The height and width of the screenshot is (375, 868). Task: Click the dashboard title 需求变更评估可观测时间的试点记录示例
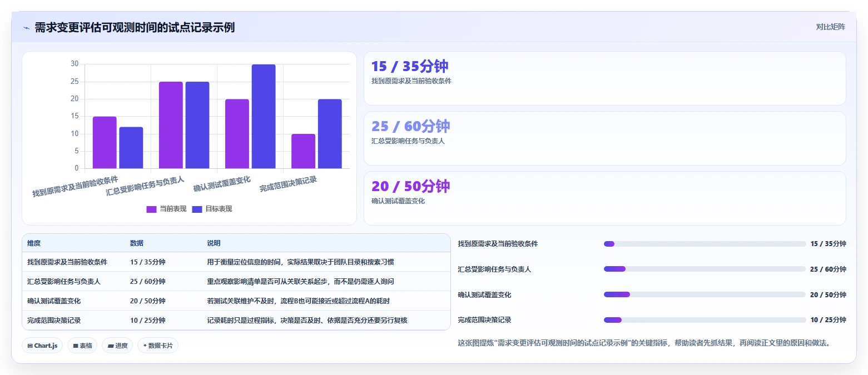[135, 28]
